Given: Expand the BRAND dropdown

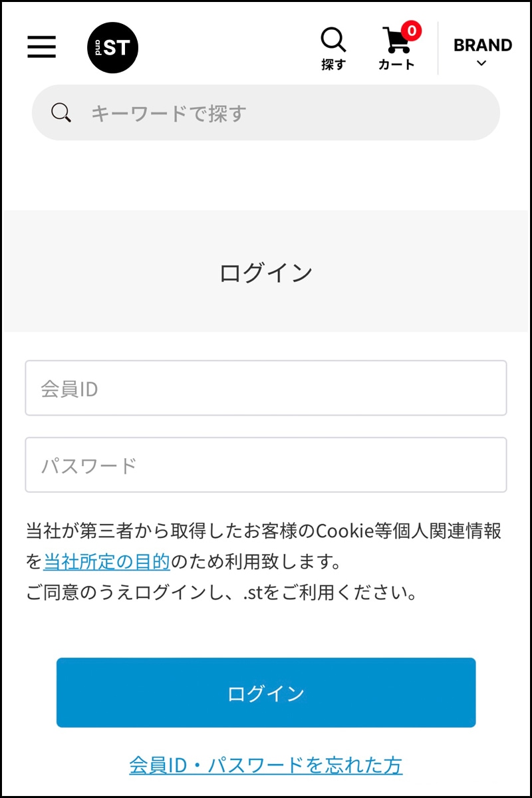Looking at the screenshot, I should (x=482, y=52).
